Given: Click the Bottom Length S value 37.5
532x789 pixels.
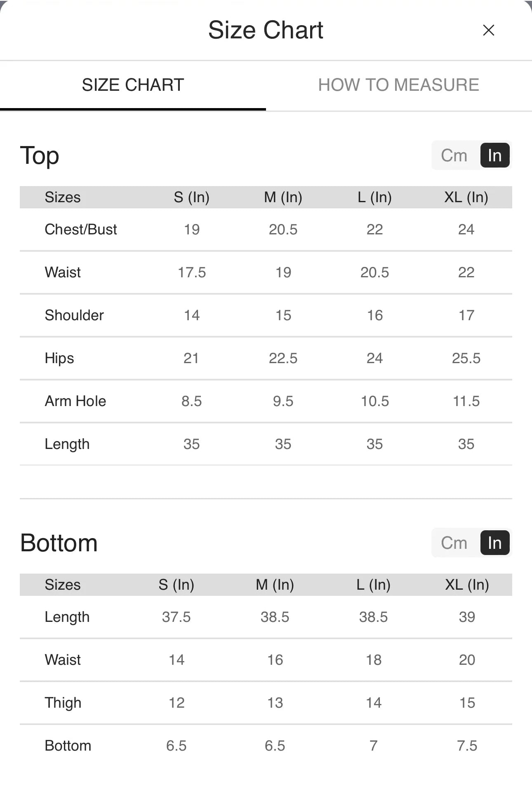Looking at the screenshot, I should click(x=176, y=617).
